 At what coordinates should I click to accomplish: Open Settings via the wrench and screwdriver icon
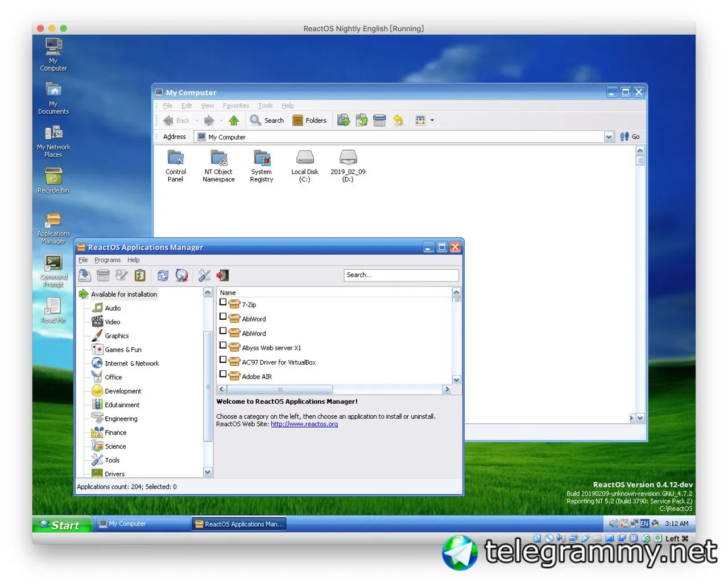(204, 275)
